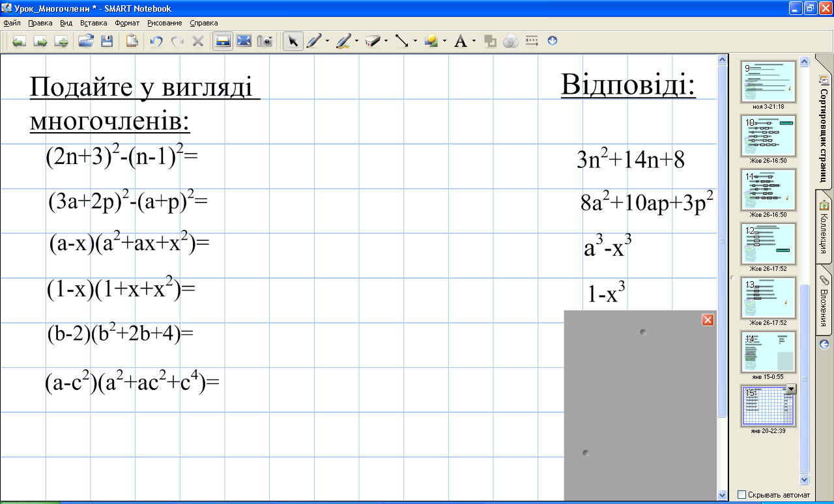Switch to the Коллекция tab

(x=824, y=229)
